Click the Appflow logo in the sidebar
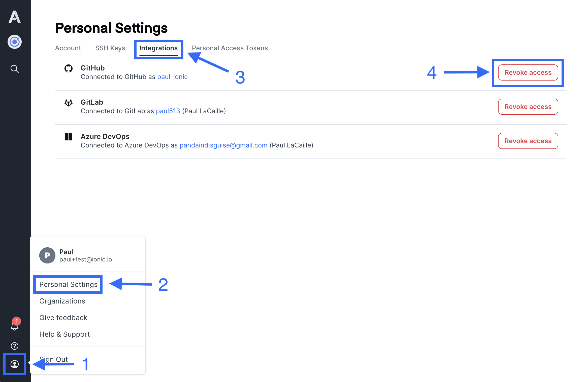 click(15, 17)
